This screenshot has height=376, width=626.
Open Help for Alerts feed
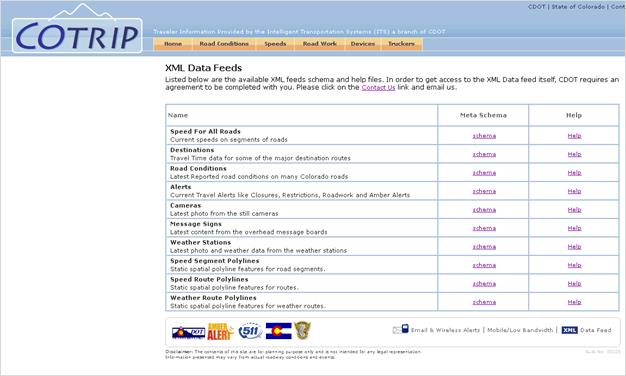574,191
